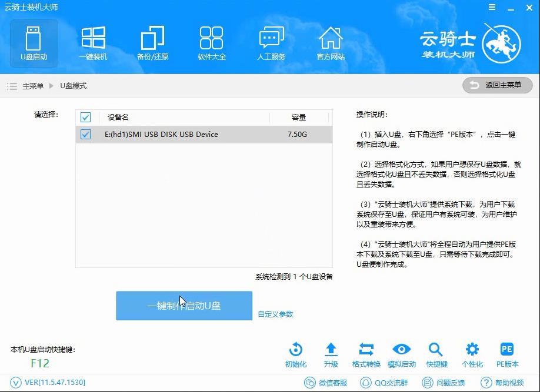Viewport: 540px width, 392px height.
Task: Click the QQ交流群 icon
Action: click(x=365, y=383)
